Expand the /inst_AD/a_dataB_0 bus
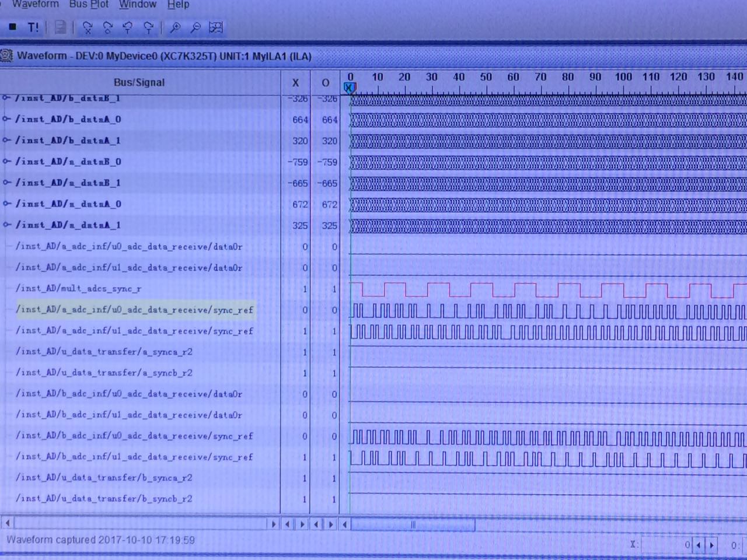The height and width of the screenshot is (560, 747). 6,161
